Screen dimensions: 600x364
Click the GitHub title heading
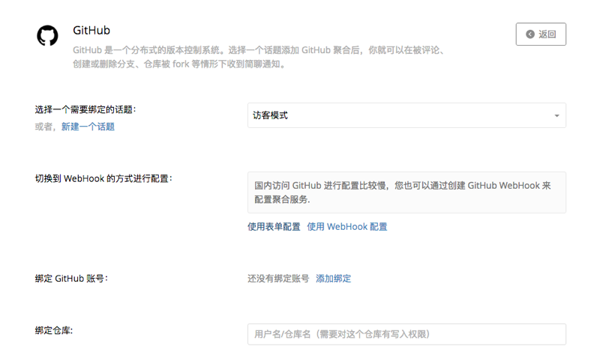91,31
